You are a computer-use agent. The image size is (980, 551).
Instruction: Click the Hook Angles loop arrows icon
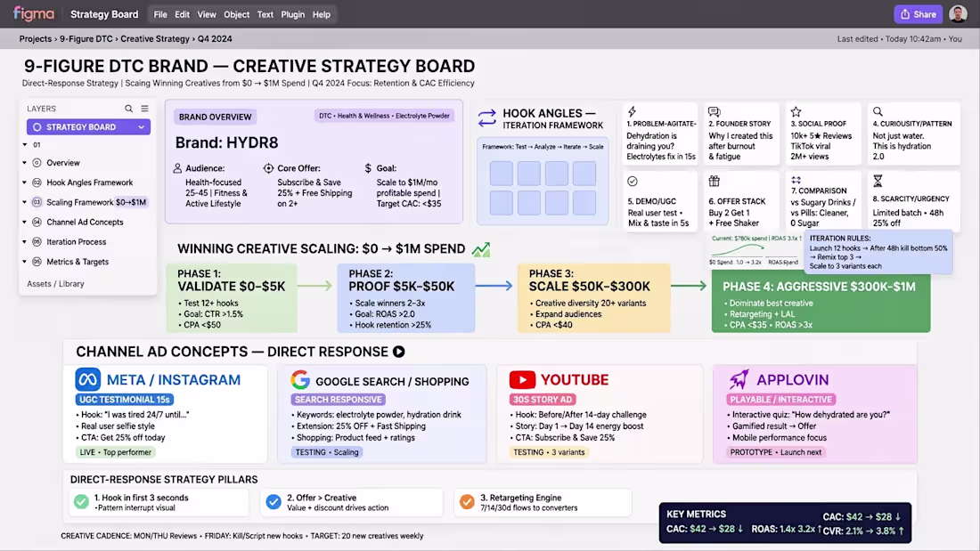(486, 118)
